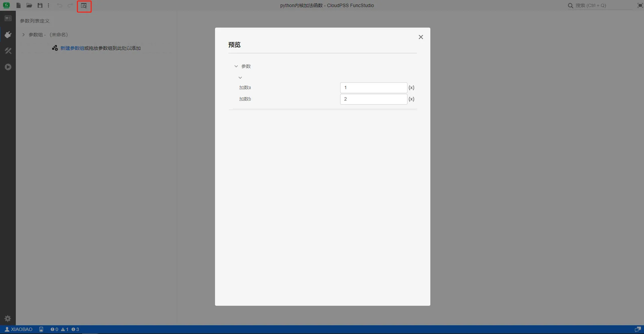Screen dimensions: 644x334
Task: Save the project with floppy icon
Action: 40,5
